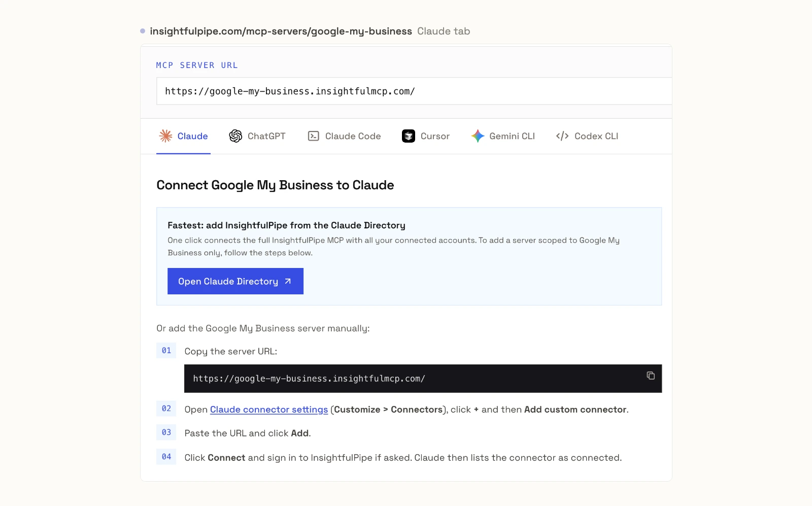Open the Claude Code tab
Viewport: 812px width, 506px height.
[x=344, y=136]
